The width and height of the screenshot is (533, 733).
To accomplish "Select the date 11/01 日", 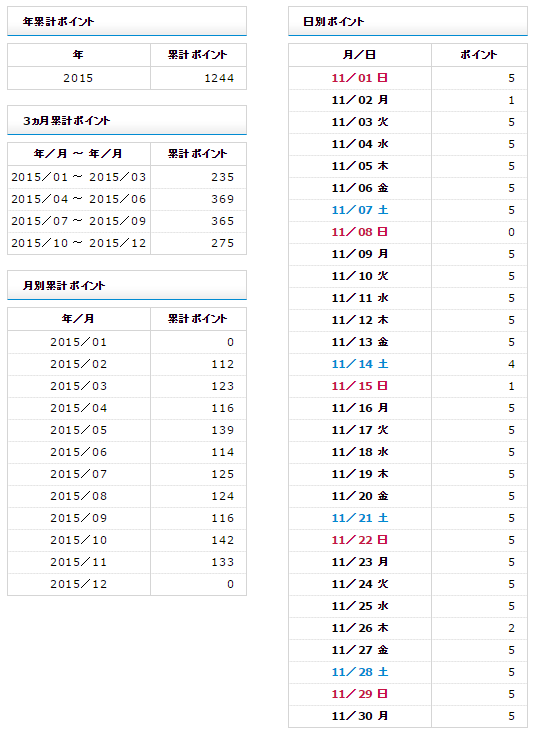I will (360, 78).
